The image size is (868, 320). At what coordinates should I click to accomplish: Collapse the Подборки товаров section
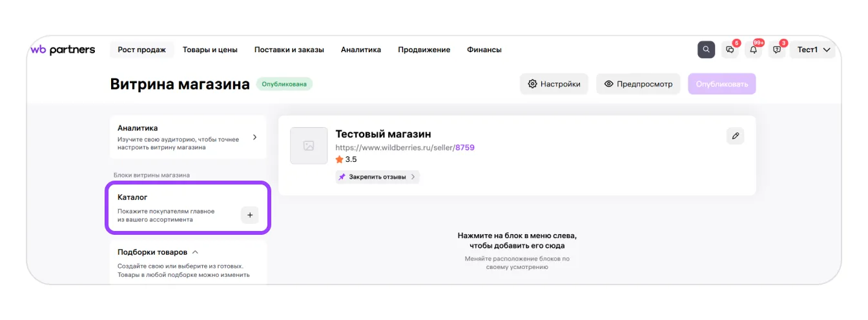click(195, 252)
